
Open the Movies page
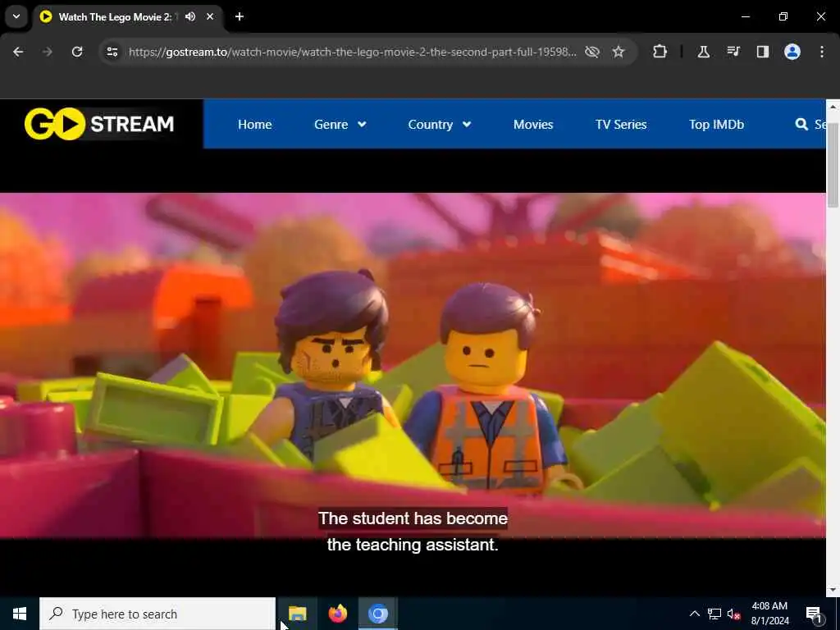pos(533,125)
